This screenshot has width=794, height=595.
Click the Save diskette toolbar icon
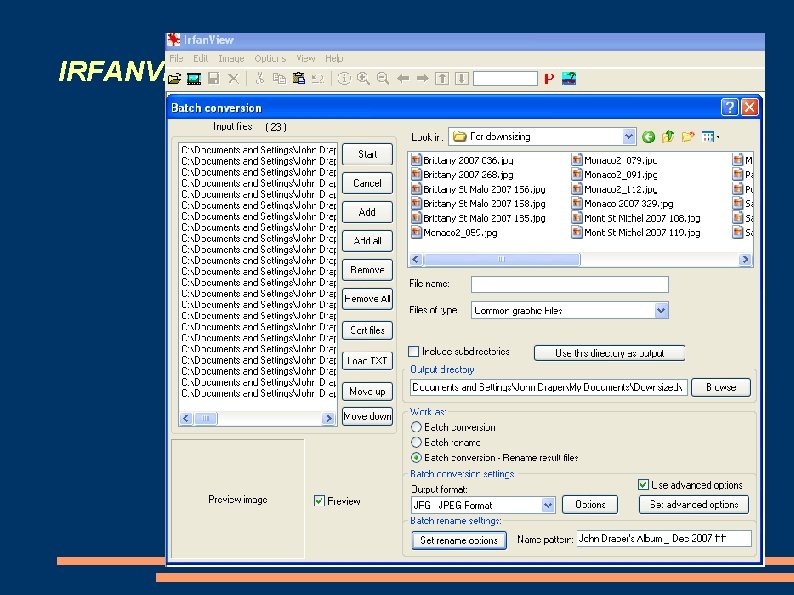click(x=214, y=78)
